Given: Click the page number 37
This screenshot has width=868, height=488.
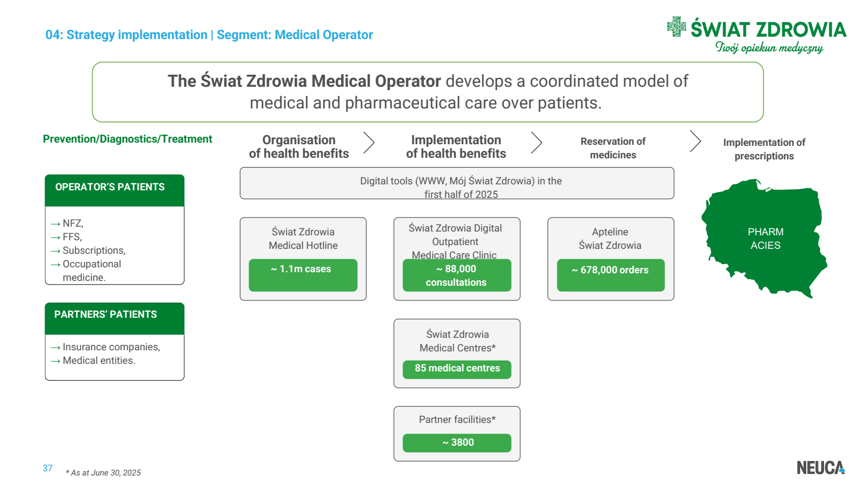Looking at the screenshot, I should pyautogui.click(x=48, y=468).
